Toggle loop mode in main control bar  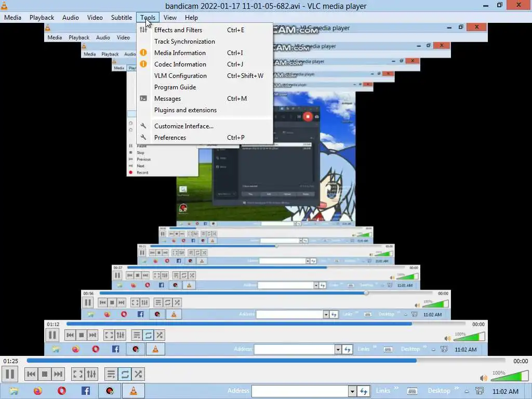pos(125,374)
